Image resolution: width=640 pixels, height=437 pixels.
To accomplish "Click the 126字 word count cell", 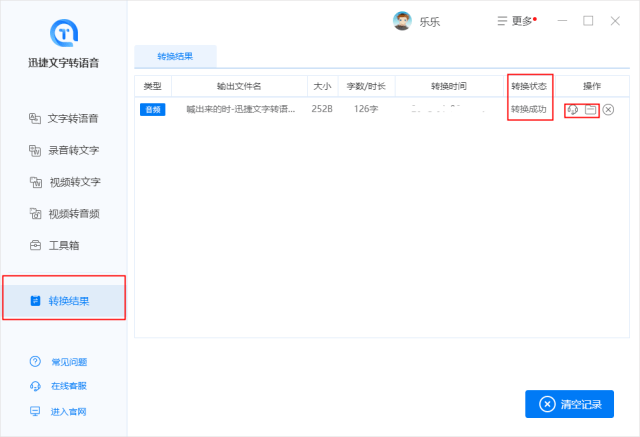I will pos(366,109).
